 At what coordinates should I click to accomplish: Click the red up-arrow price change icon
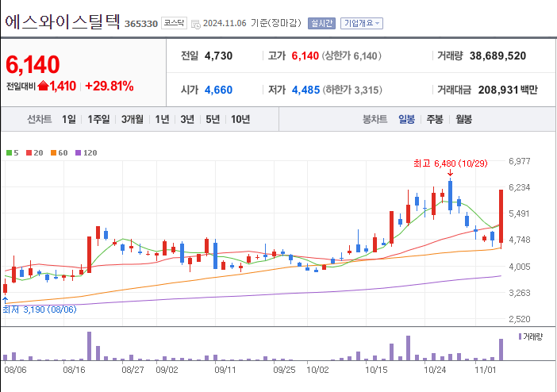click(43, 86)
